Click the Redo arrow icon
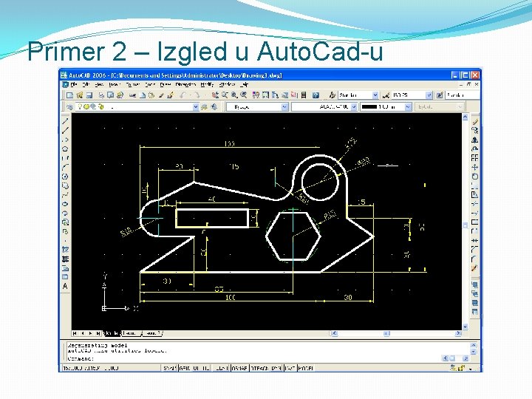532x399 pixels. point(196,95)
